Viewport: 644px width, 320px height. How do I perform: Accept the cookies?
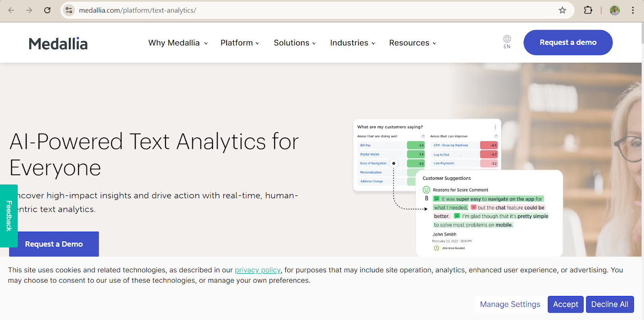tap(566, 304)
